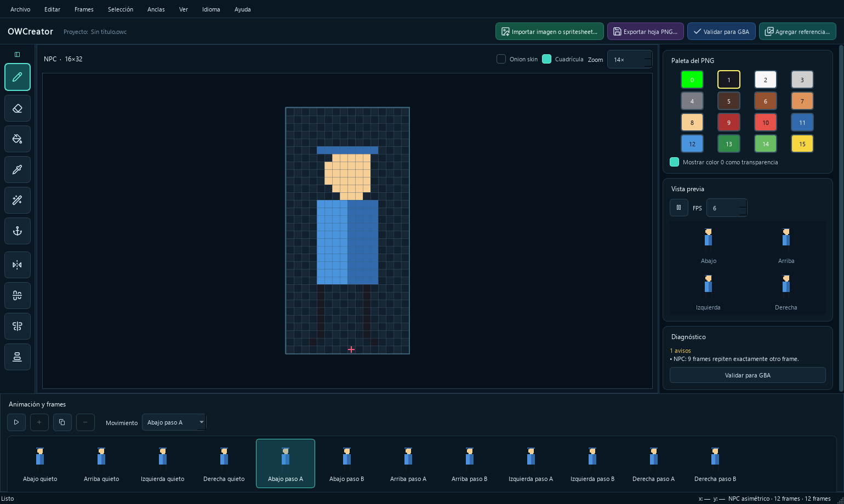Click the horizontal mirror flip icon
The image size is (844, 504).
pos(18,265)
